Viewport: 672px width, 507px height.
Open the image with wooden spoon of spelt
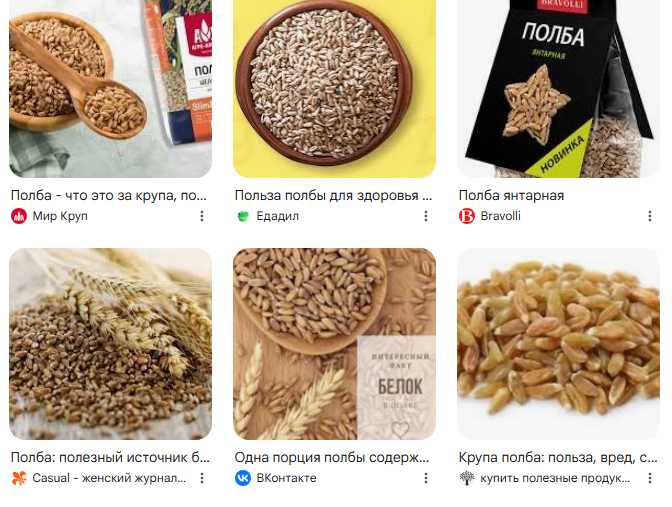coord(111,89)
